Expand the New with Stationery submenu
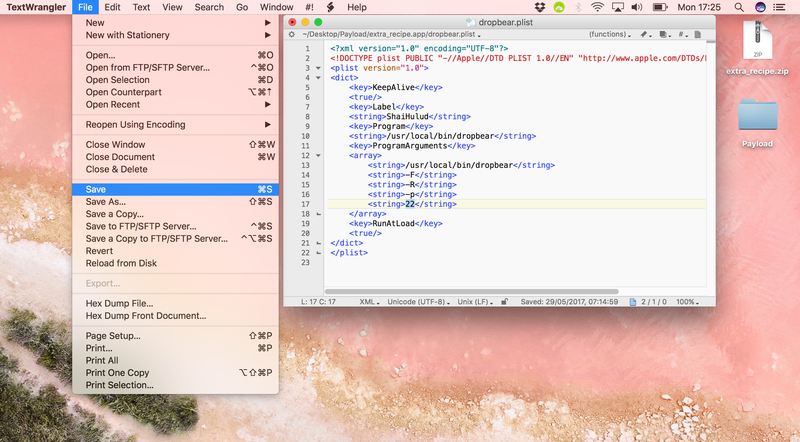Image resolution: width=800 pixels, height=442 pixels. click(176, 35)
